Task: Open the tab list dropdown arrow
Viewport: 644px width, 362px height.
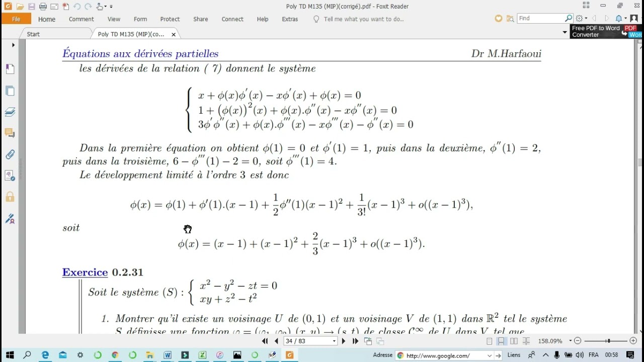Action: tap(565, 32)
